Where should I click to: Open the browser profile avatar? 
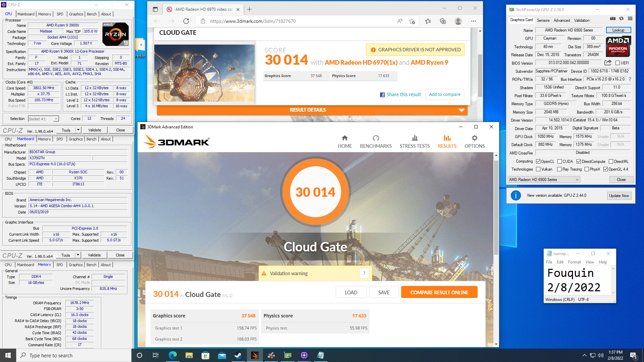pos(458,21)
